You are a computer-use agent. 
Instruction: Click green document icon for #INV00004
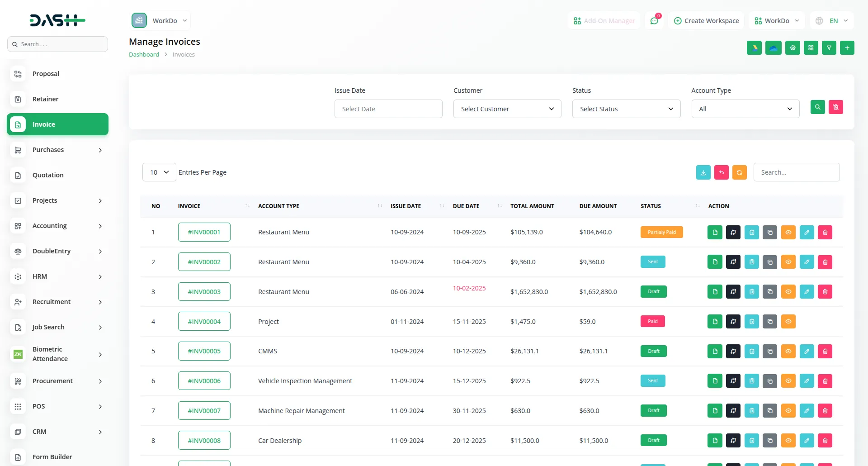click(x=715, y=322)
